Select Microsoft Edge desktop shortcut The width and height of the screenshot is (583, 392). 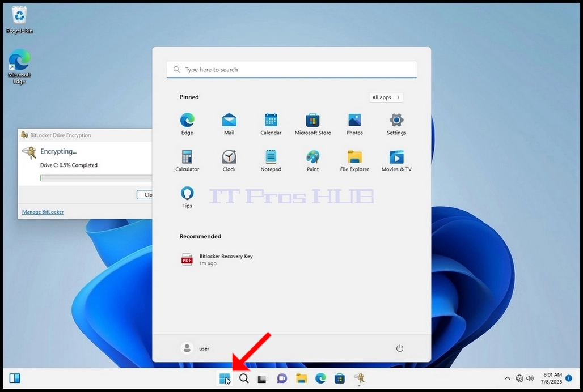[19, 67]
